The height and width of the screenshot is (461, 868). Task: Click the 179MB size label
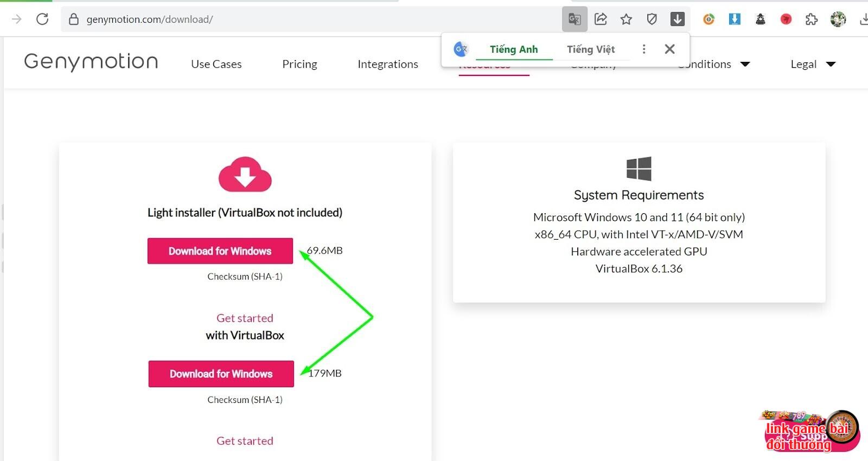point(325,373)
